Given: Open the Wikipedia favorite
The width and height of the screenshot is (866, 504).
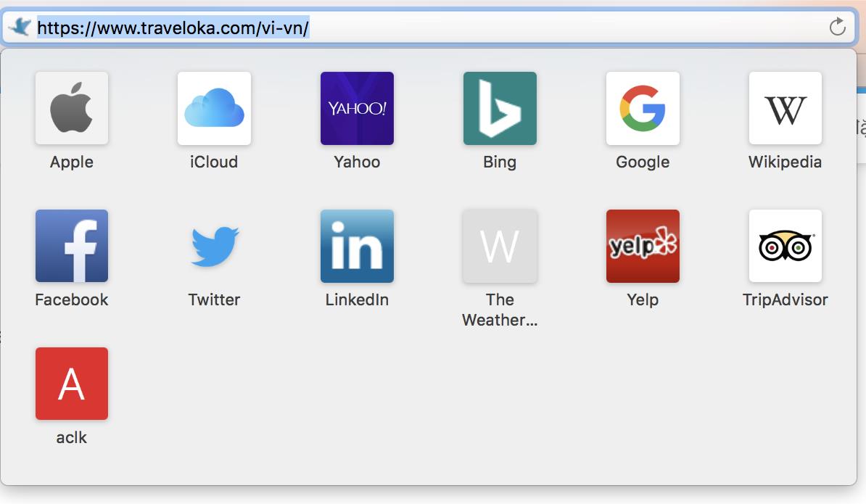Looking at the screenshot, I should click(785, 108).
